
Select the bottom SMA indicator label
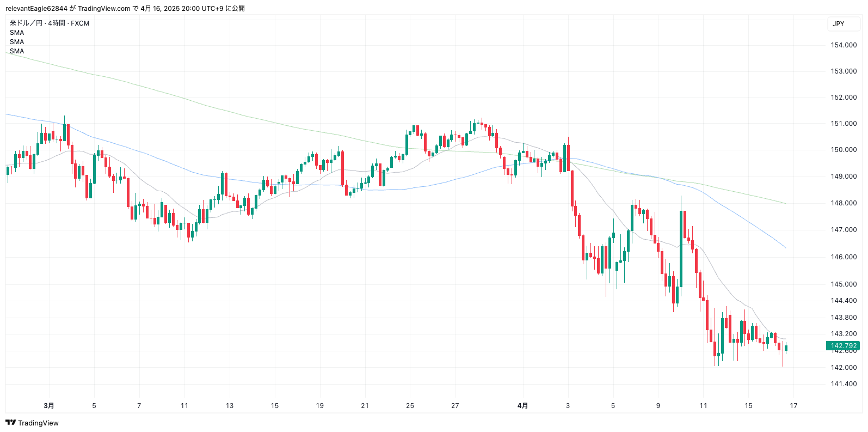(x=17, y=51)
